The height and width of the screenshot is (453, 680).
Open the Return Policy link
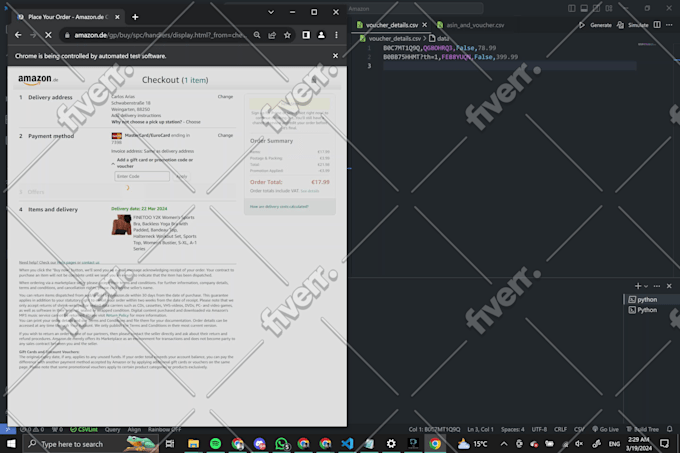117,316
